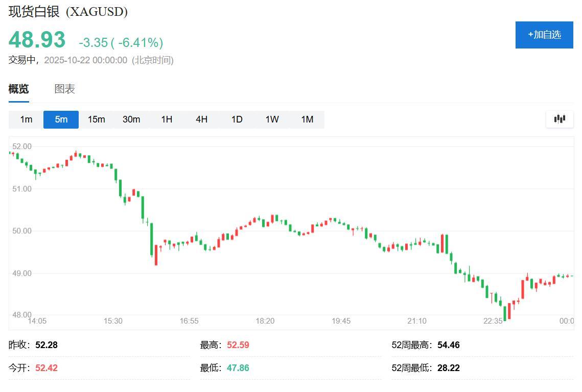The height and width of the screenshot is (392, 582).
Task: Click the 14:05 time axis label
Action: [x=37, y=321]
